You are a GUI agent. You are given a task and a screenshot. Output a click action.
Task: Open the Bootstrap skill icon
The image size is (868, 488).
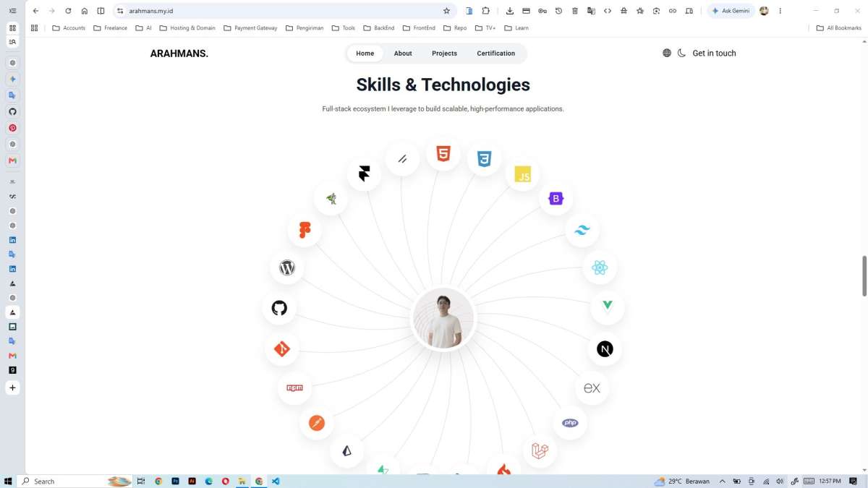pos(556,199)
